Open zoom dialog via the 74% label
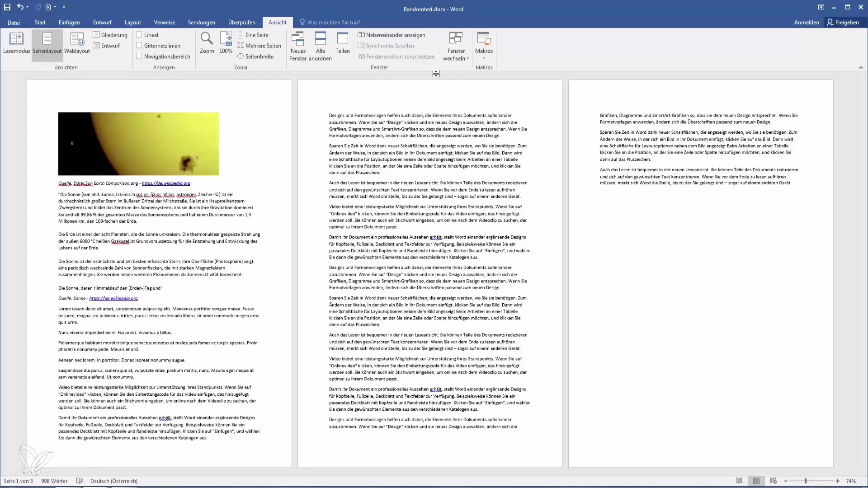 tap(851, 481)
